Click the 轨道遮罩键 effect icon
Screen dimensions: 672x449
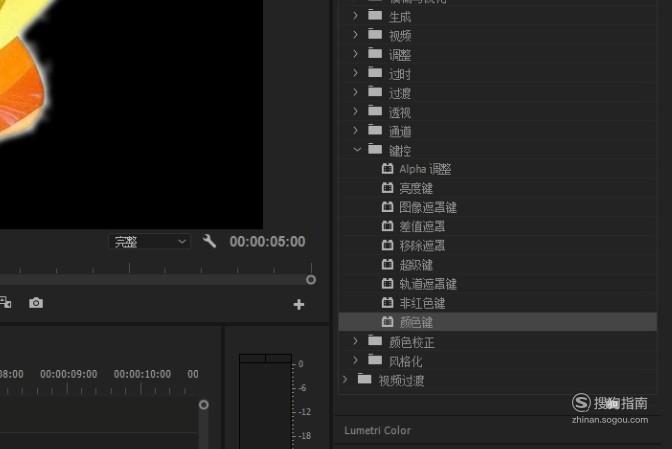click(387, 283)
